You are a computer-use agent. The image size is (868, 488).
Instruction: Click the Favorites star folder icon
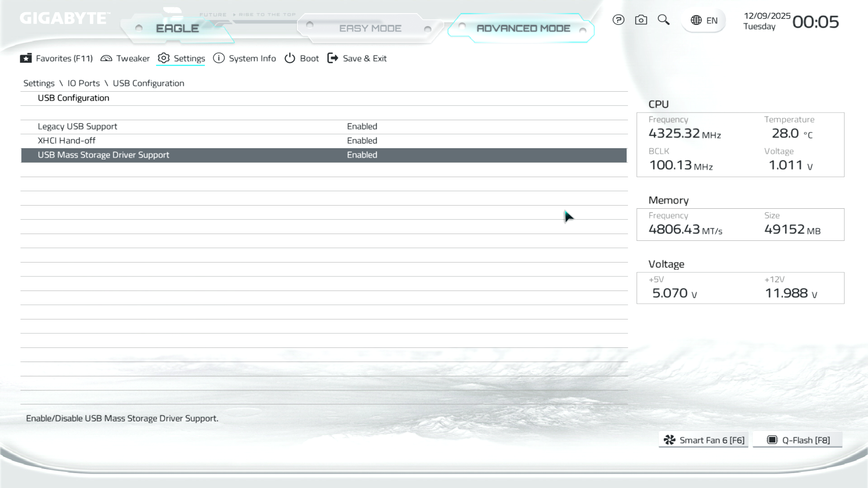26,58
